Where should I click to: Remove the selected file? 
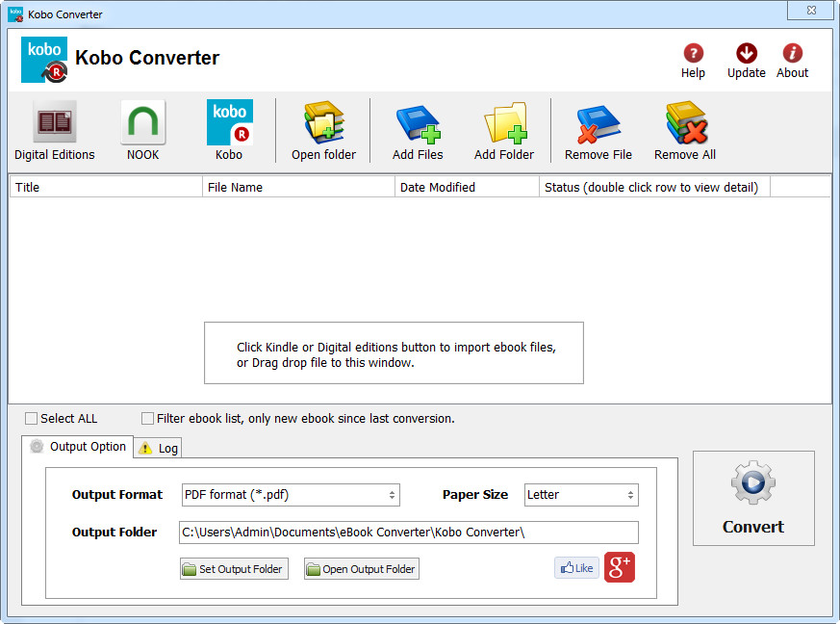[598, 130]
